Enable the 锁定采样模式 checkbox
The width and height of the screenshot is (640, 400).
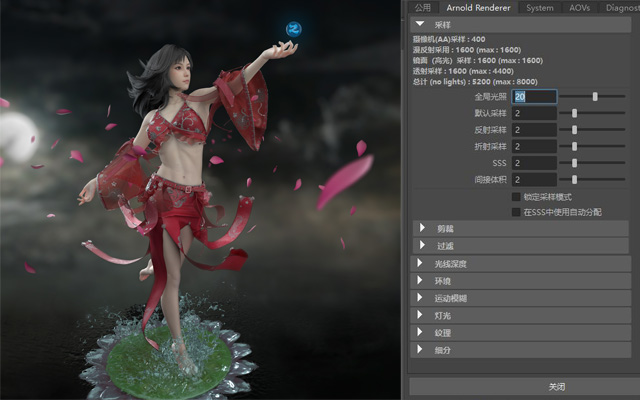click(x=516, y=197)
